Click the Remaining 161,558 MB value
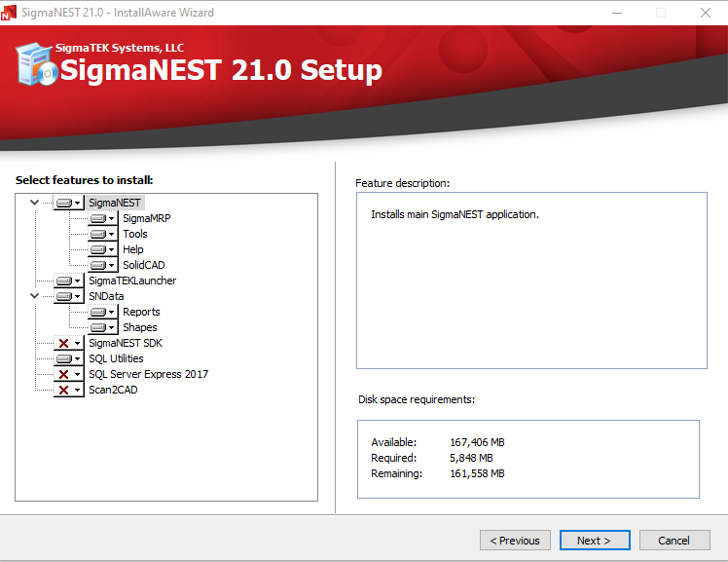 coord(477,473)
